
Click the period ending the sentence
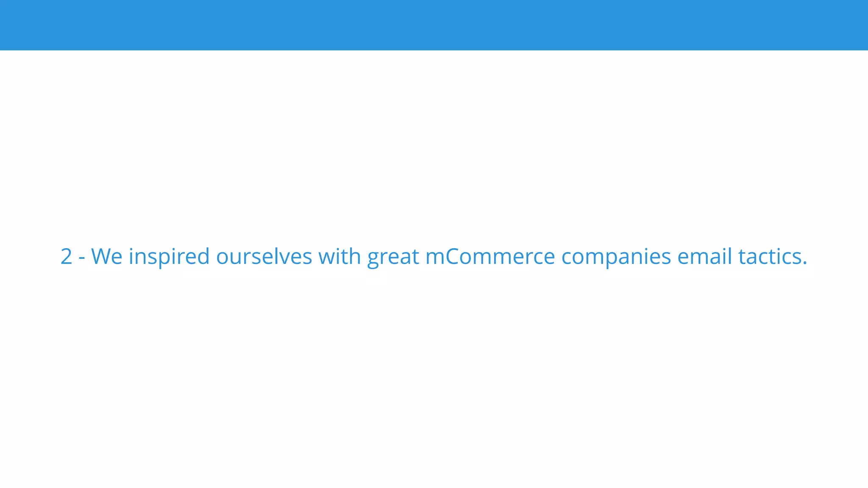pos(805,263)
